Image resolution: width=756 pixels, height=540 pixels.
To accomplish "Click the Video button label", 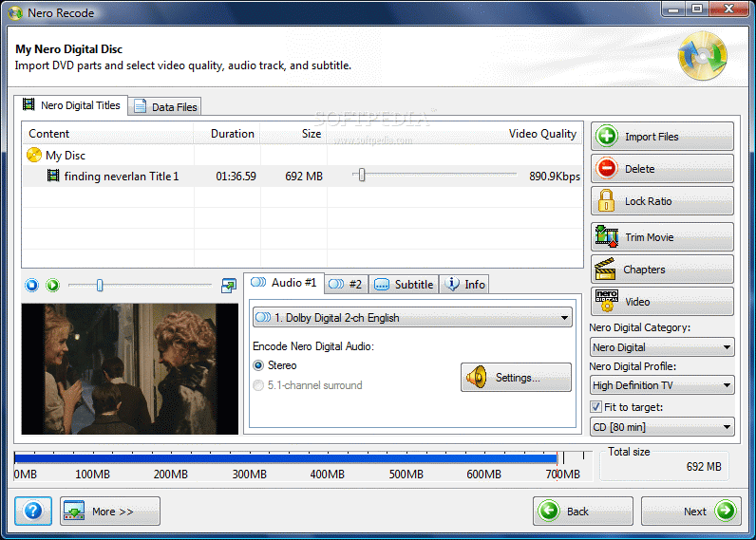I will click(637, 302).
